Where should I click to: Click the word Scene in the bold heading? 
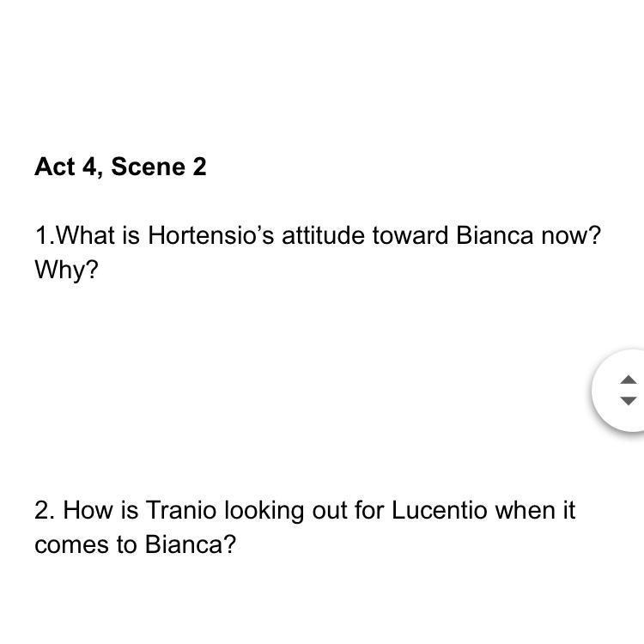pyautogui.click(x=148, y=167)
